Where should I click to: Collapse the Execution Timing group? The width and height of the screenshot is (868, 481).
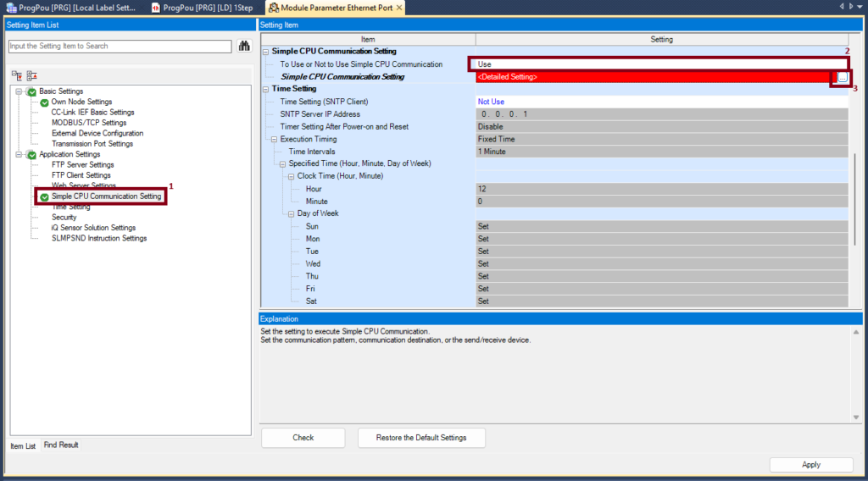tap(274, 140)
